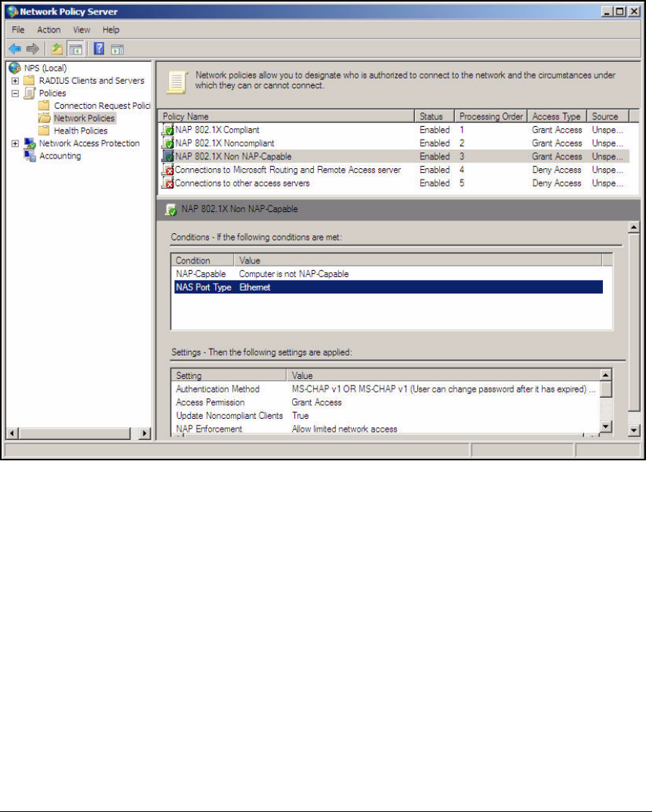Click the Network Access Protection icon
This screenshot has height=812, width=652.
[30, 143]
